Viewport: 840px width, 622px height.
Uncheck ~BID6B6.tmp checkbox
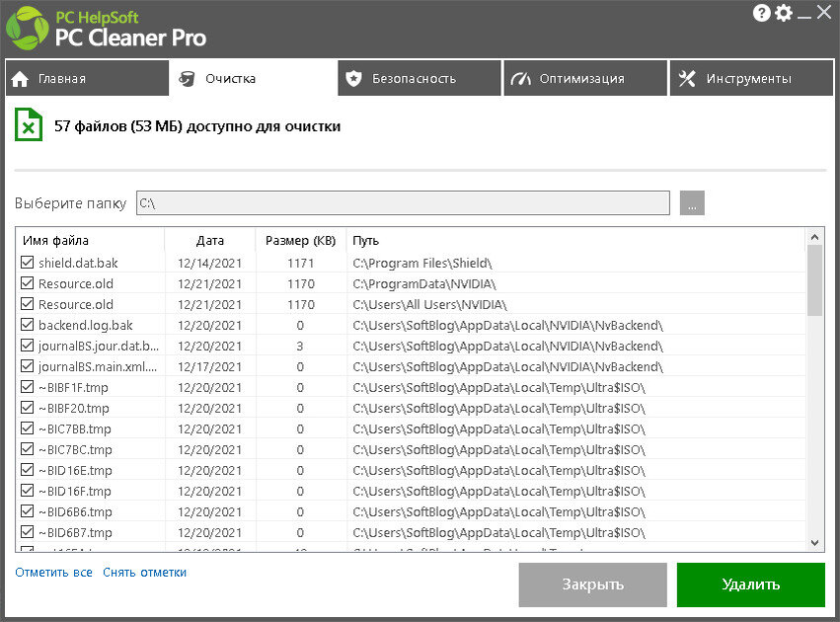[27, 511]
